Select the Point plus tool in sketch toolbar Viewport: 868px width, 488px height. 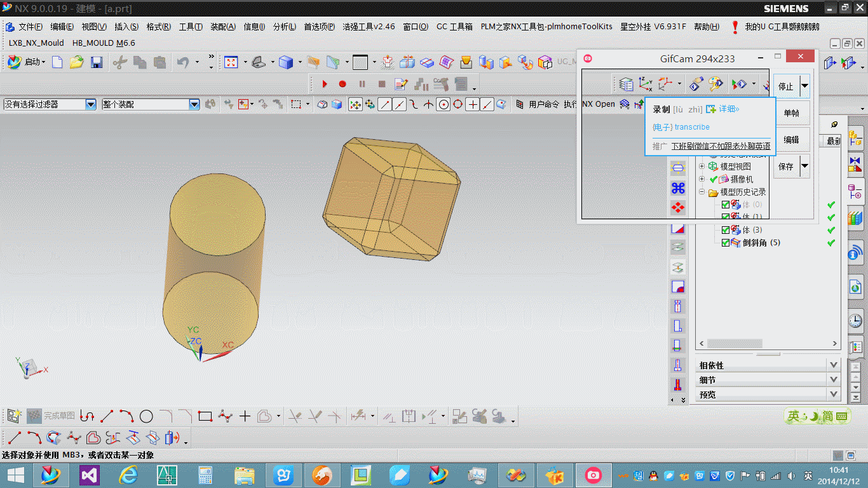(x=245, y=416)
